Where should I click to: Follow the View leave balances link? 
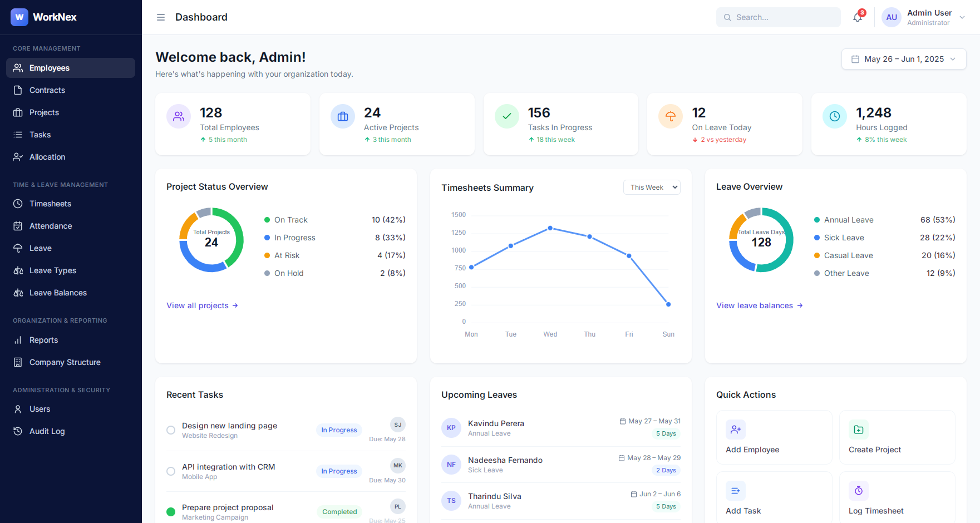[760, 305]
